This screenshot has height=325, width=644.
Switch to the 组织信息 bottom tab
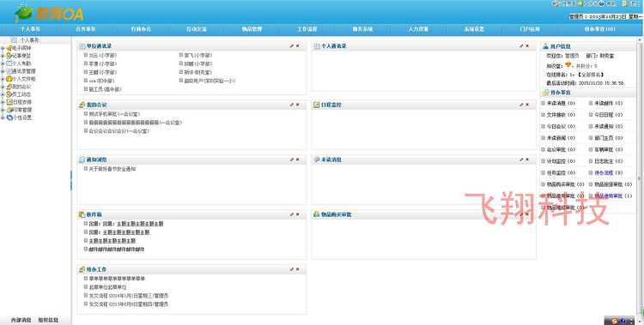[x=48, y=320]
